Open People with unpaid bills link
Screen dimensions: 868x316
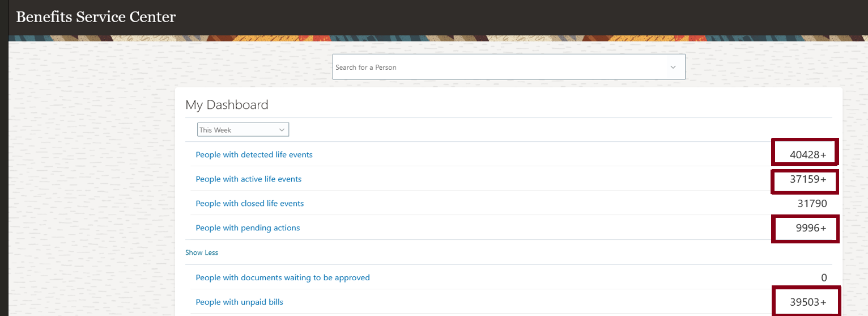point(239,302)
